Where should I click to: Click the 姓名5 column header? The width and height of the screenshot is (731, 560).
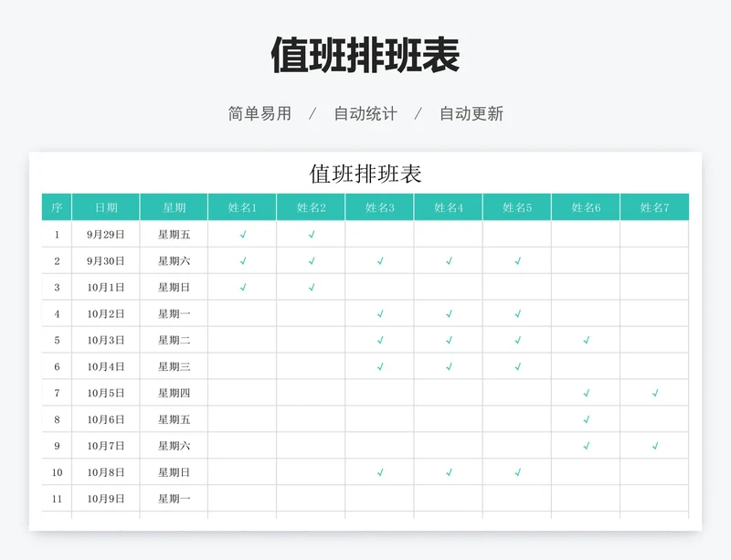click(x=517, y=207)
